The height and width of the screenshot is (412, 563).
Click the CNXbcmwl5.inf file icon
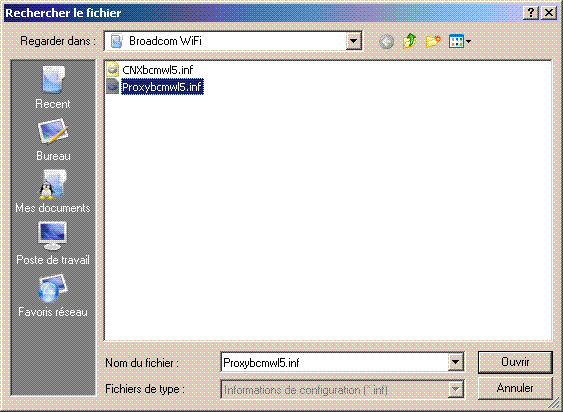[113, 69]
